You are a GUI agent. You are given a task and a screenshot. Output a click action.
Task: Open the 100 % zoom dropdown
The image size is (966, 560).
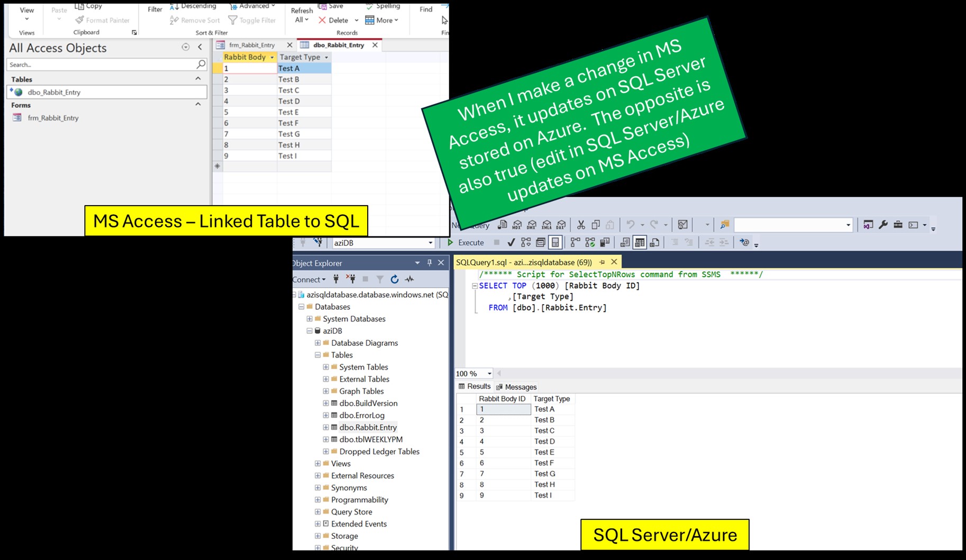coord(489,373)
